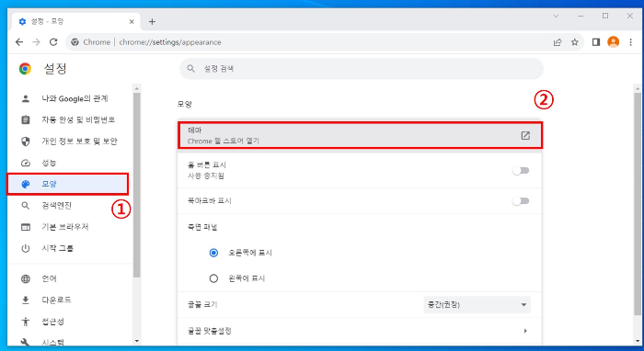Click the 설정 검색 search field
The image size is (644, 351).
tap(362, 69)
